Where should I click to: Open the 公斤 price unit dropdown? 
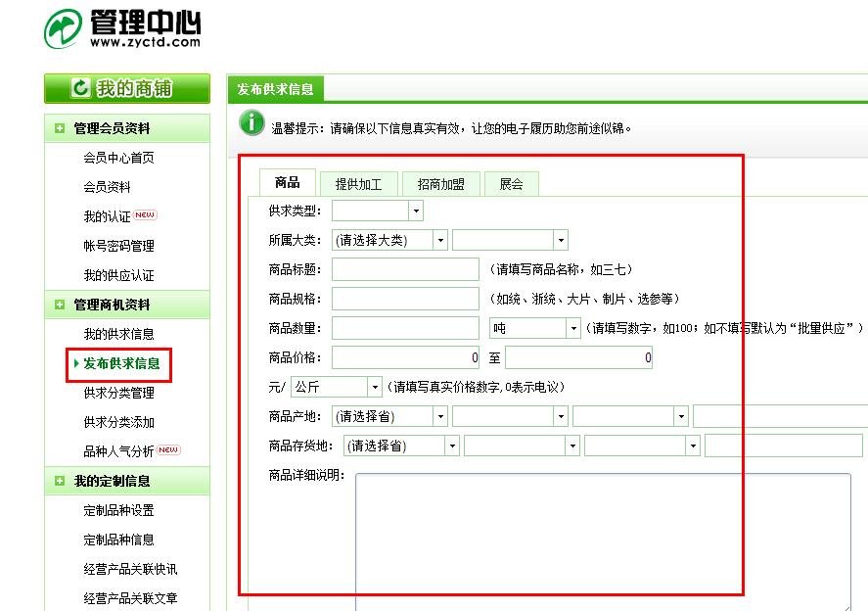point(375,387)
